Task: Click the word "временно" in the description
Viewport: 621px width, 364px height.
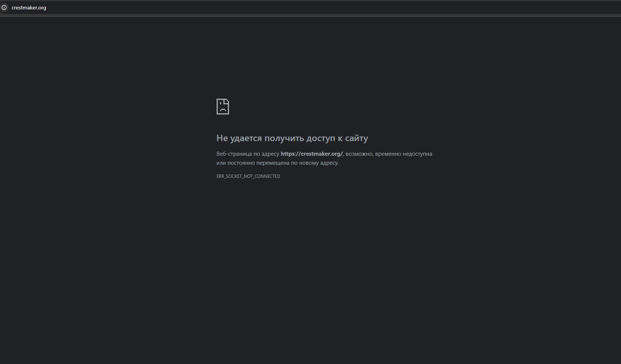Action: point(388,154)
